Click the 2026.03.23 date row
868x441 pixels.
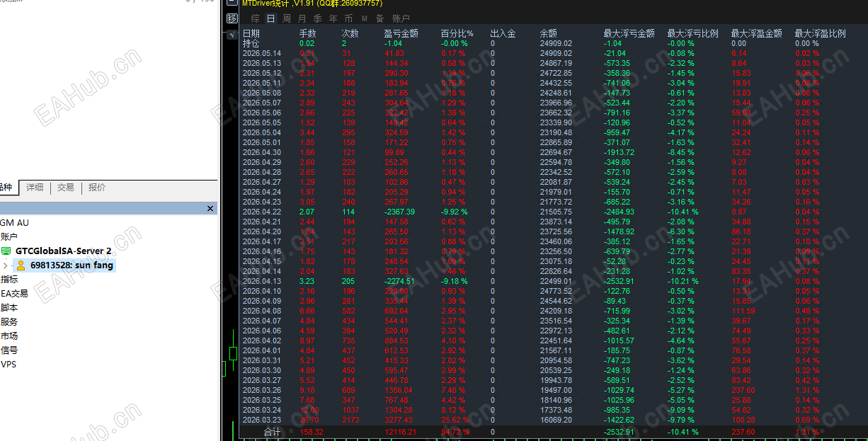[x=262, y=420]
